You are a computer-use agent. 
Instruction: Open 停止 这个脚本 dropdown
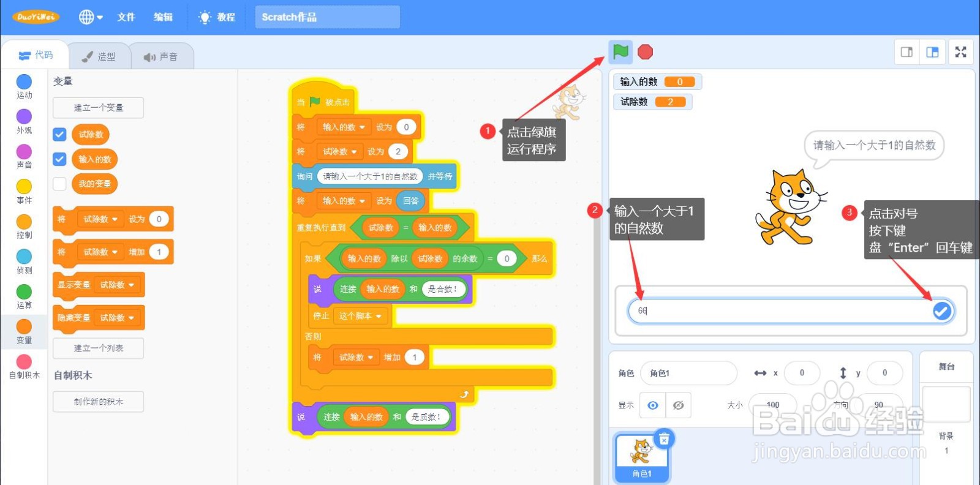[360, 316]
